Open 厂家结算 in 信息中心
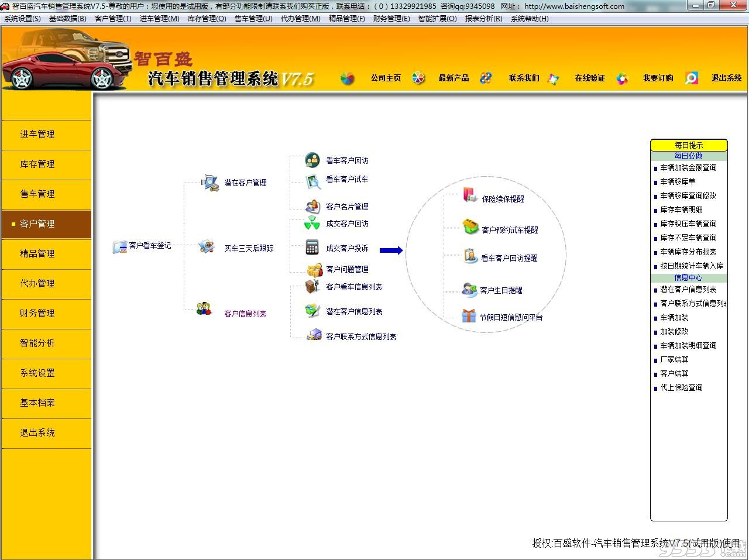The width and height of the screenshot is (749, 560). [x=674, y=359]
